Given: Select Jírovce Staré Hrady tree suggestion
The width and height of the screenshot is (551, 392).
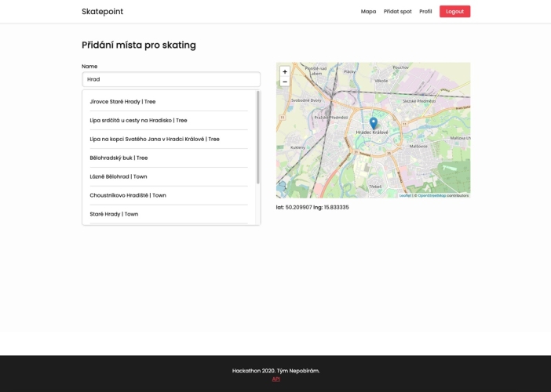Looking at the screenshot, I should (123, 102).
